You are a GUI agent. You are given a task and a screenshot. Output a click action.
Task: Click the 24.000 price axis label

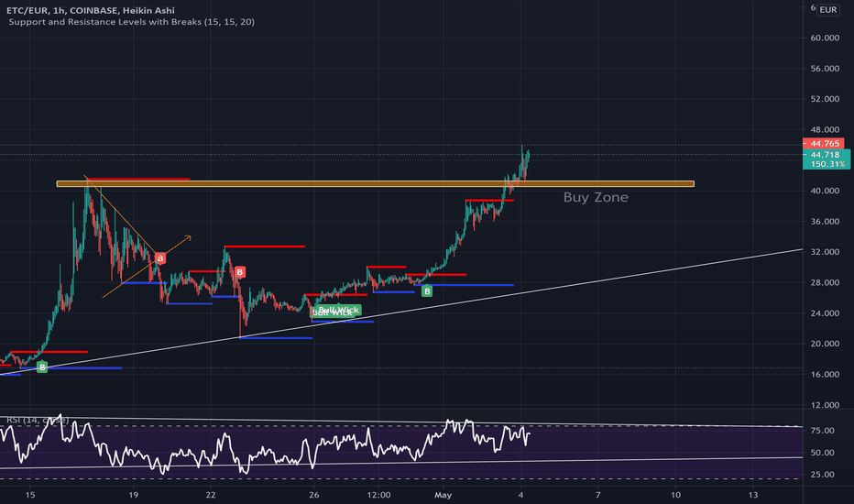pyautogui.click(x=825, y=312)
